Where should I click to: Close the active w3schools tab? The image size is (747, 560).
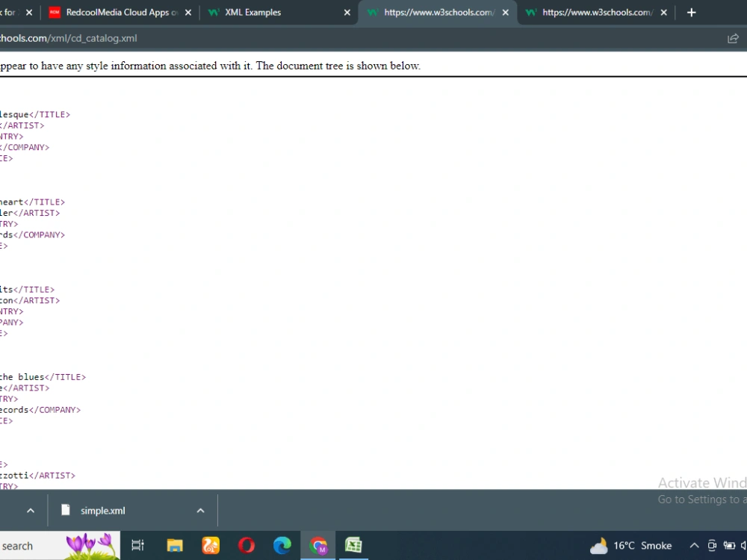(506, 13)
